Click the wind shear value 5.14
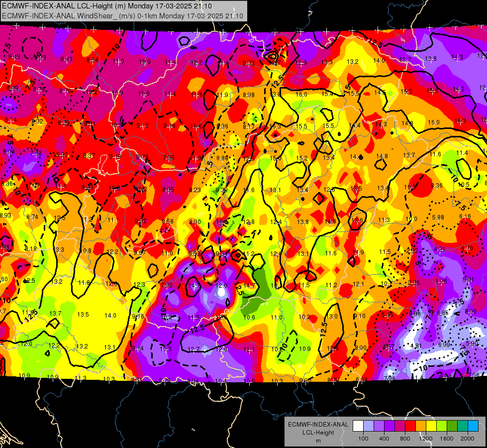 [x=10, y=120]
